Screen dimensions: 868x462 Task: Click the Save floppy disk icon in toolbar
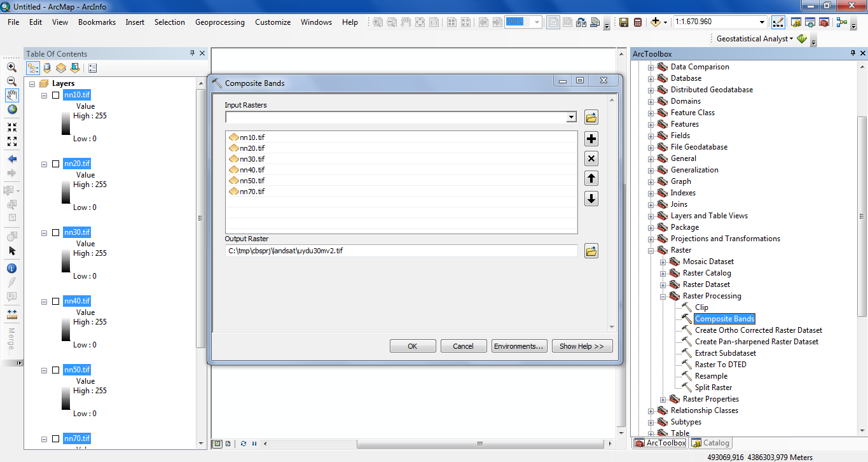pyautogui.click(x=624, y=22)
